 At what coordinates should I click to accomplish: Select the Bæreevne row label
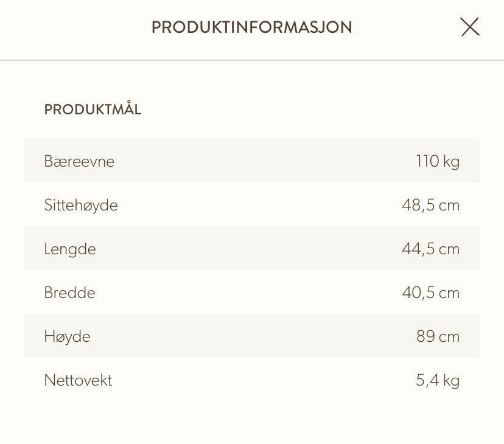coord(79,161)
